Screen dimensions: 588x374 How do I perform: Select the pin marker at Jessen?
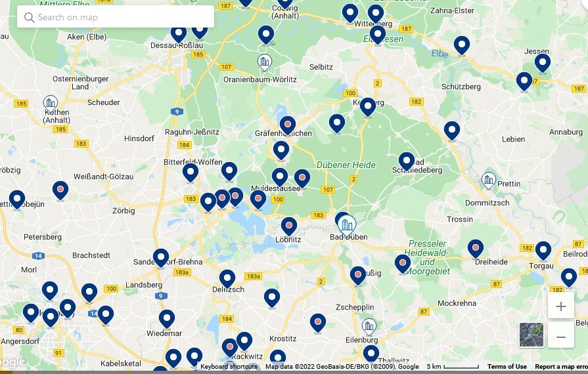543,63
